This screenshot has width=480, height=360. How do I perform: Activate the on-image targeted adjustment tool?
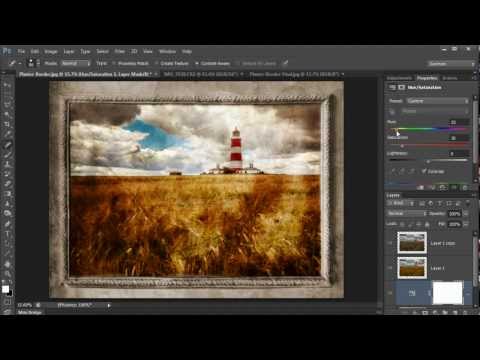(x=392, y=111)
